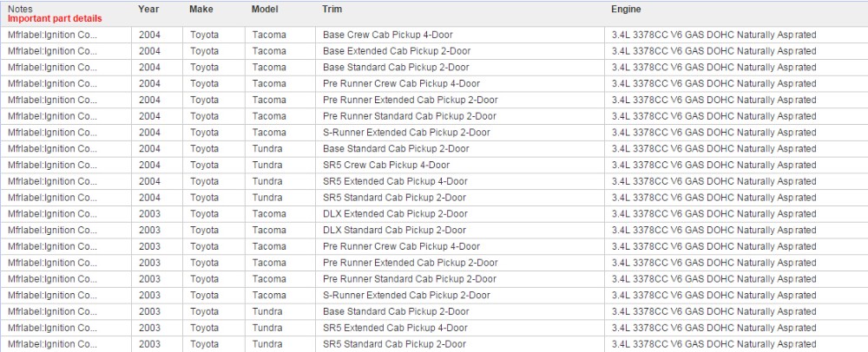Click the red "Important part details" text
Image resolution: width=868 pixels, height=352 pixels.
pyautogui.click(x=55, y=18)
